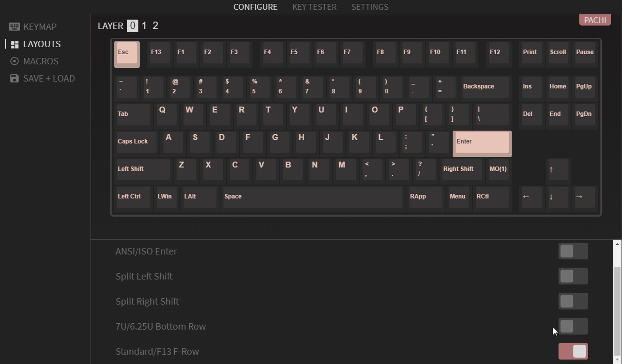This screenshot has width=622, height=364.
Task: Click the floppy disk icon beside SAVE + LOAD
Action: click(14, 79)
